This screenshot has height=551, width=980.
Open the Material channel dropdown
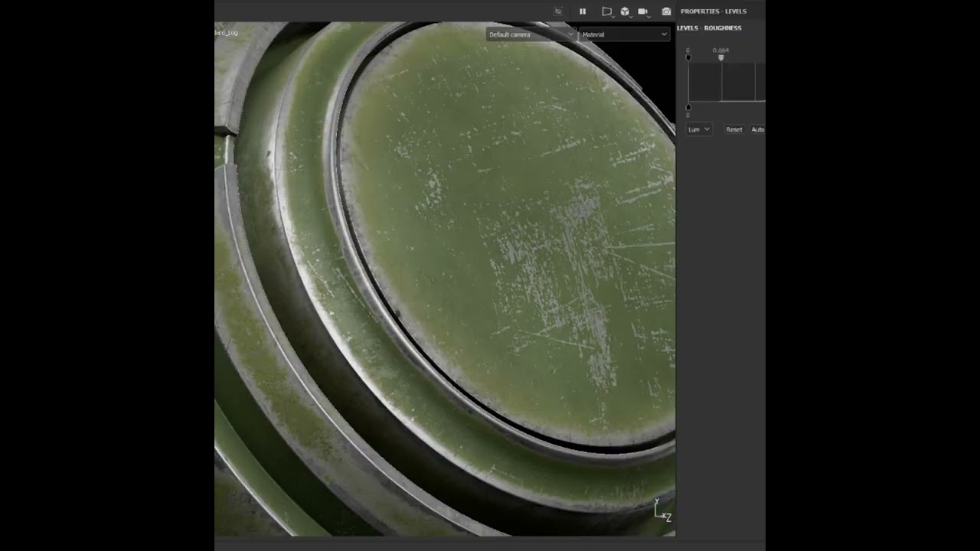624,34
